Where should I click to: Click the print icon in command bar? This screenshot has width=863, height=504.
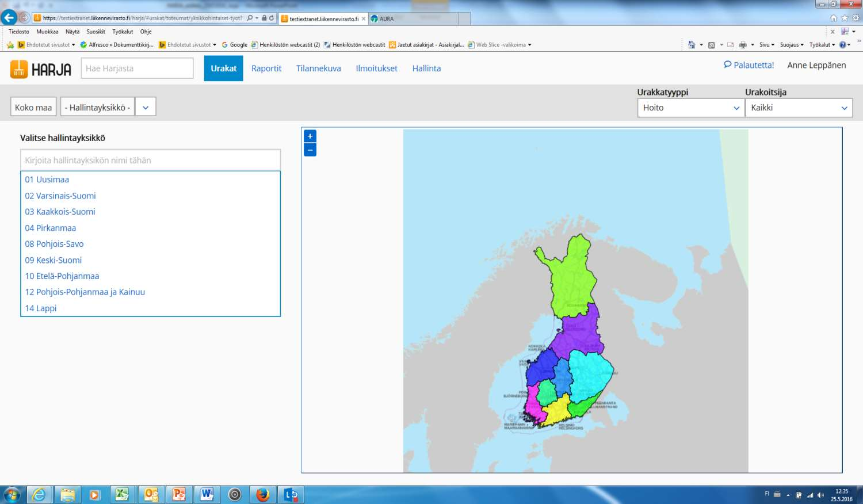(743, 45)
